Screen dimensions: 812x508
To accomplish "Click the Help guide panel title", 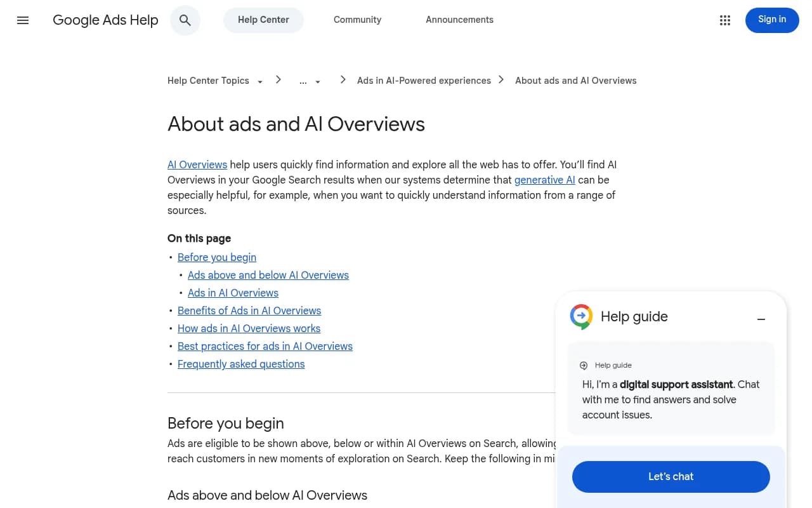I will point(634,317).
